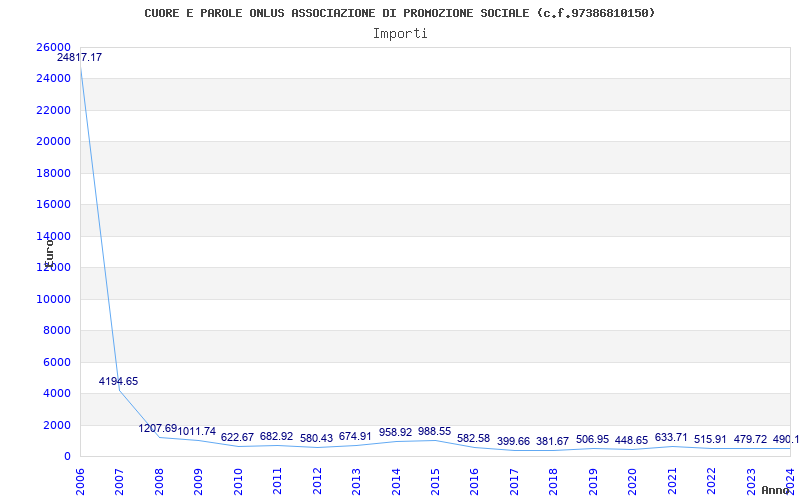Image resolution: width=800 pixels, height=500 pixels.
Task: Select the 506.95 data label
Action: click(592, 439)
